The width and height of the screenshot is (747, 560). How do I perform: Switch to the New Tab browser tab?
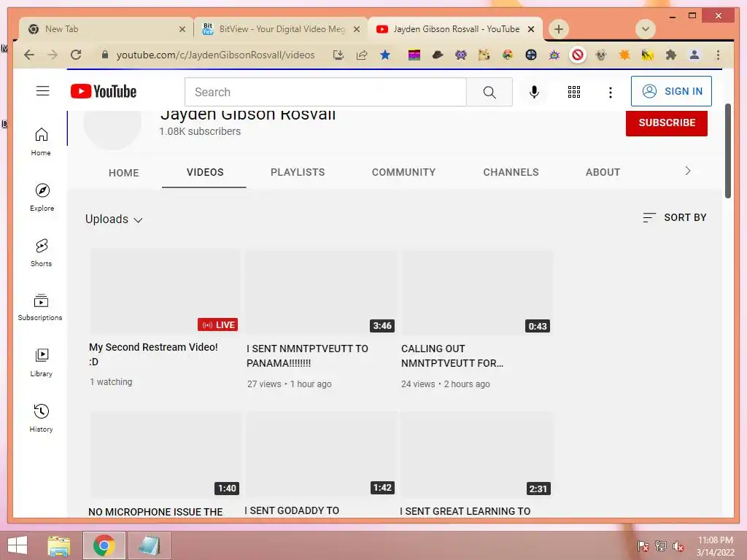tap(106, 29)
